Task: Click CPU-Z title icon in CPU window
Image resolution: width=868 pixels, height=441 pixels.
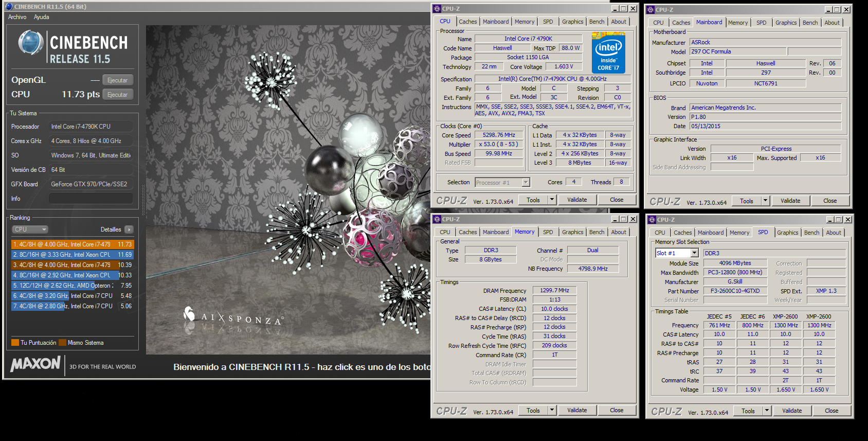Action: [437, 9]
